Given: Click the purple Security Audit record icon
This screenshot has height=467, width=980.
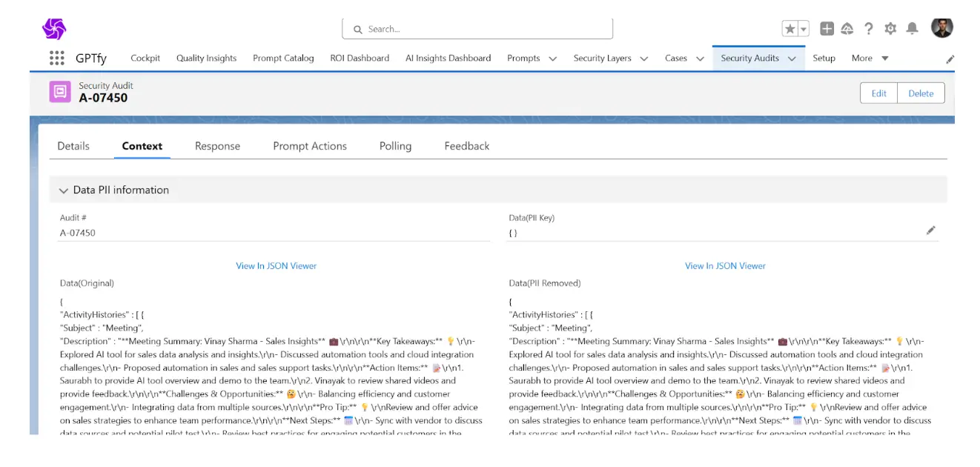Looking at the screenshot, I should point(60,92).
